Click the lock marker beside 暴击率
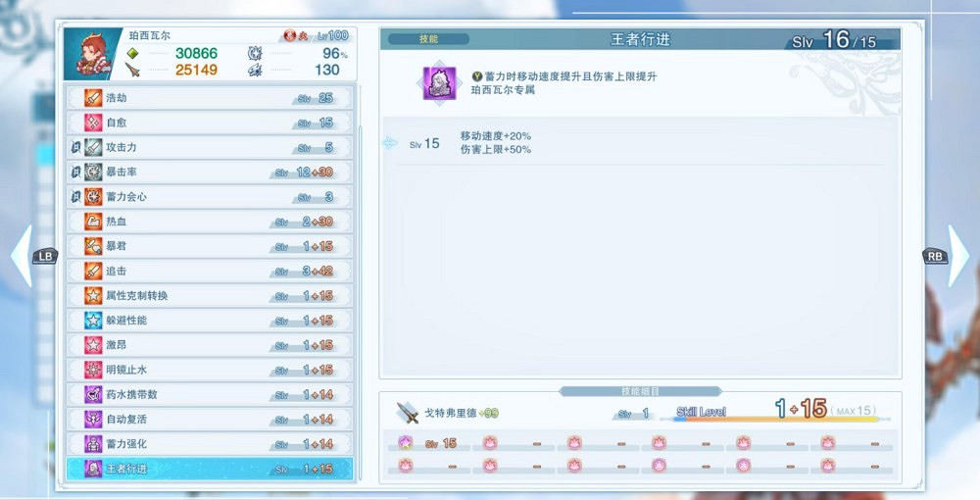 75,172
